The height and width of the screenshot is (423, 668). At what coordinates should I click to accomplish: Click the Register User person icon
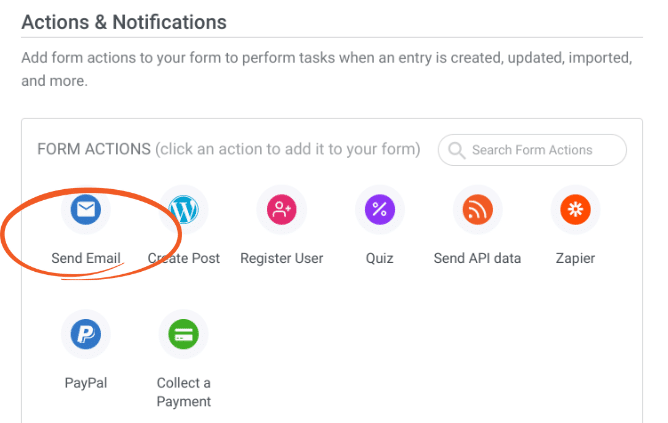282,210
